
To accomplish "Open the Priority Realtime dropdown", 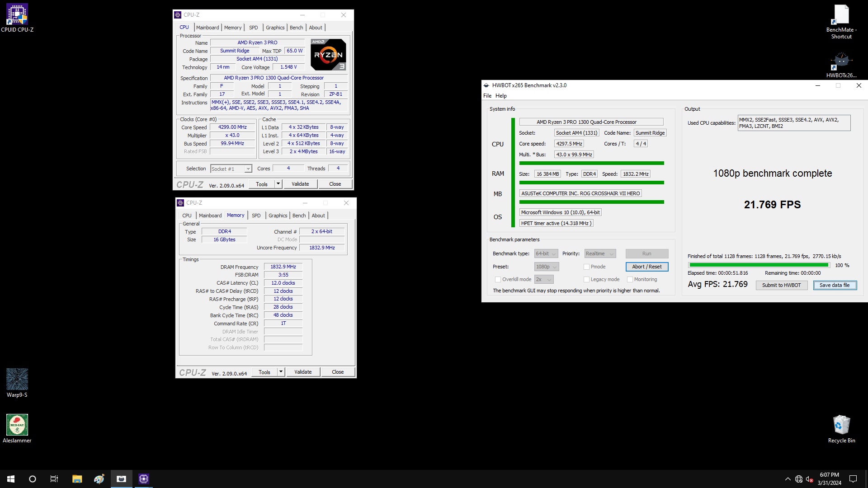I will [x=600, y=254].
